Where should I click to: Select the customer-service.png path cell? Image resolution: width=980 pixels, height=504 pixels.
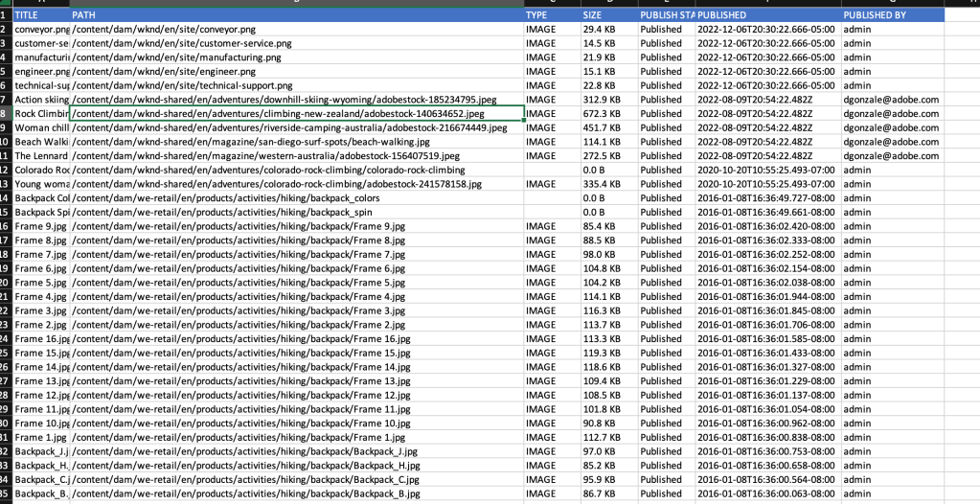(x=296, y=44)
